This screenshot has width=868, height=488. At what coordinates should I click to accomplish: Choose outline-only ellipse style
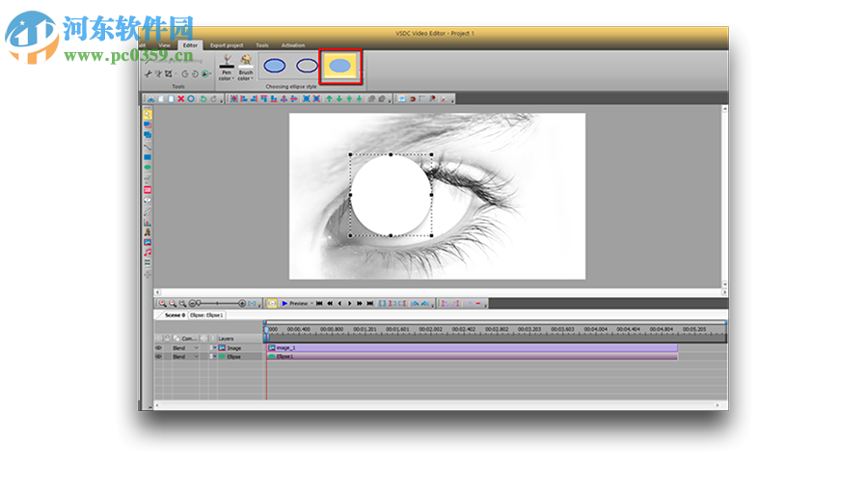click(x=307, y=66)
